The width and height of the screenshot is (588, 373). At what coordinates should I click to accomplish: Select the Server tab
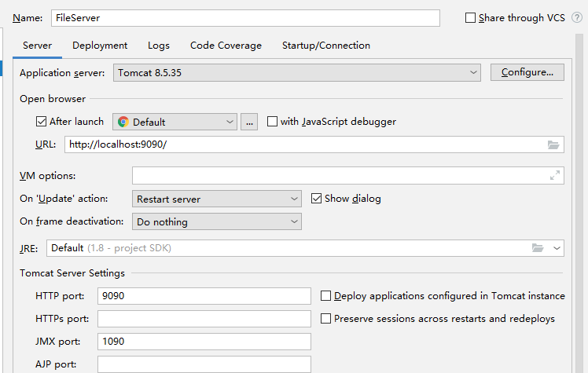point(37,46)
